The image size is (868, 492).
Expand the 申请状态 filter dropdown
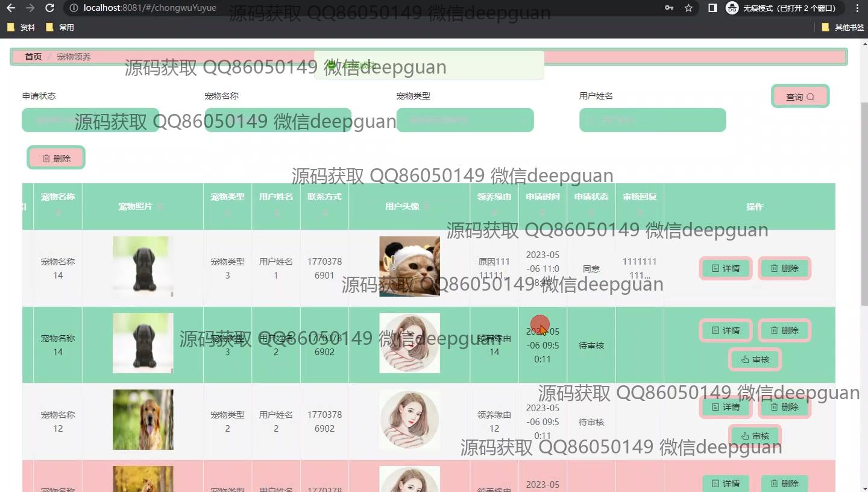click(x=90, y=120)
